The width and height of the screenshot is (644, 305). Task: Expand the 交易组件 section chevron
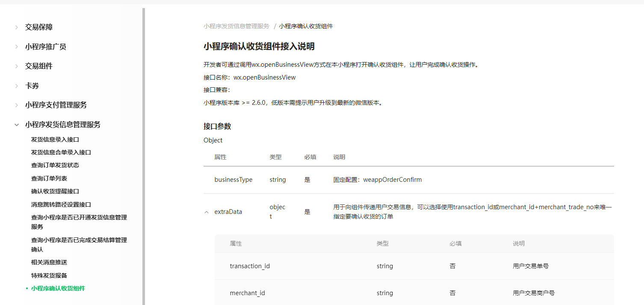pyautogui.click(x=17, y=66)
